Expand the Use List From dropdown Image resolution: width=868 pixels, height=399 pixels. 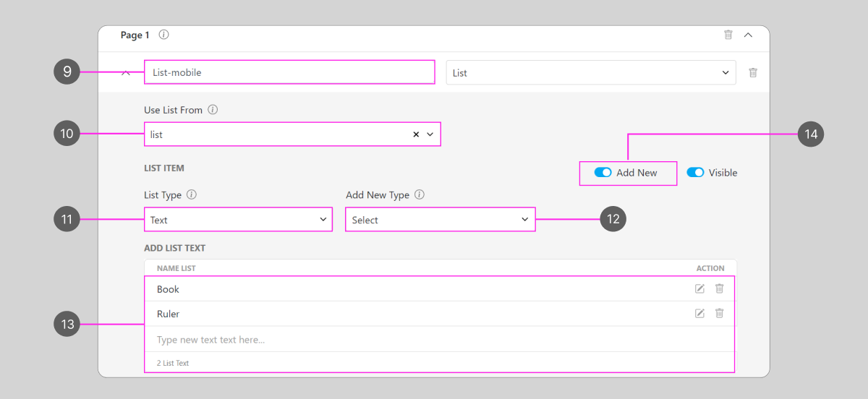[430, 134]
